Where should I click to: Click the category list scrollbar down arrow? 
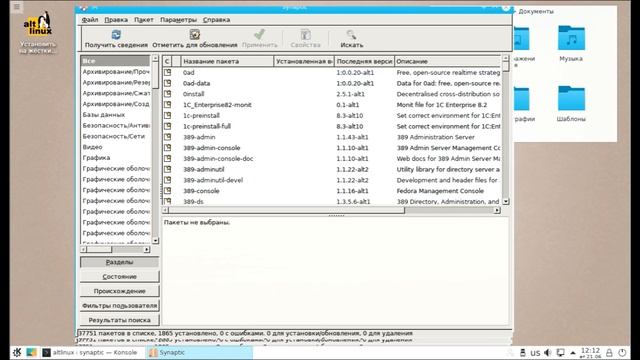[x=155, y=240]
